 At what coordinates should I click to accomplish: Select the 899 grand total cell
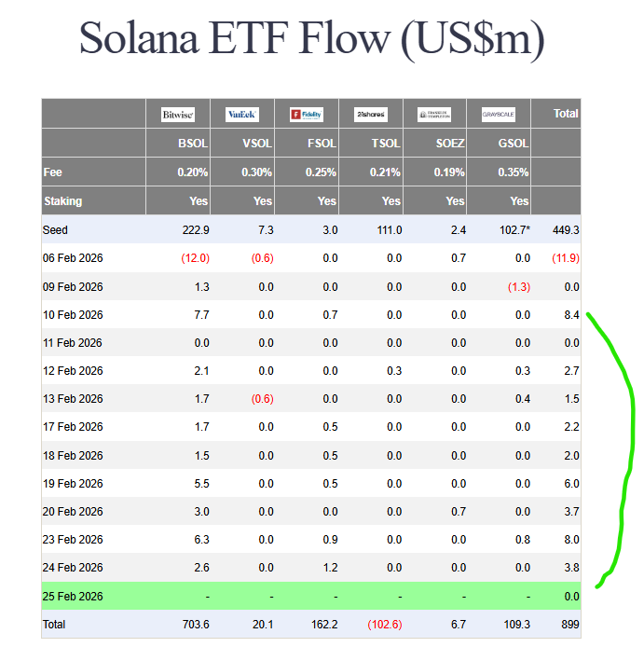(569, 625)
